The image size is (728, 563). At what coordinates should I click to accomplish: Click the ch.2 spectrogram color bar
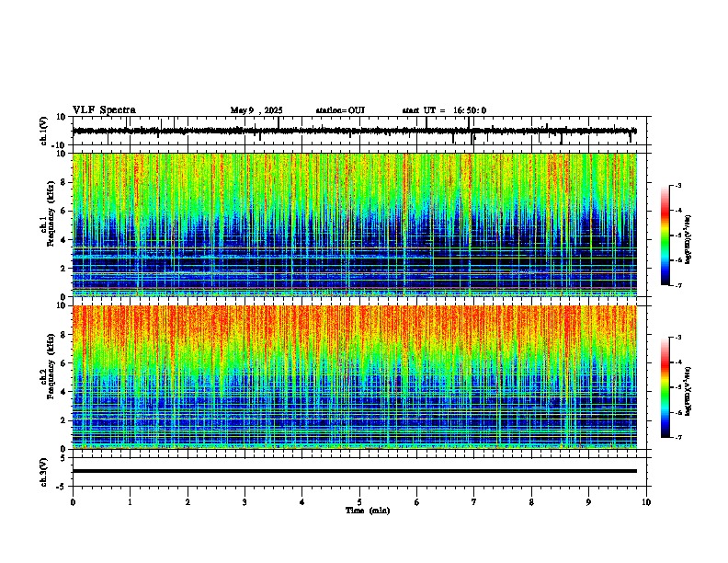(665, 387)
